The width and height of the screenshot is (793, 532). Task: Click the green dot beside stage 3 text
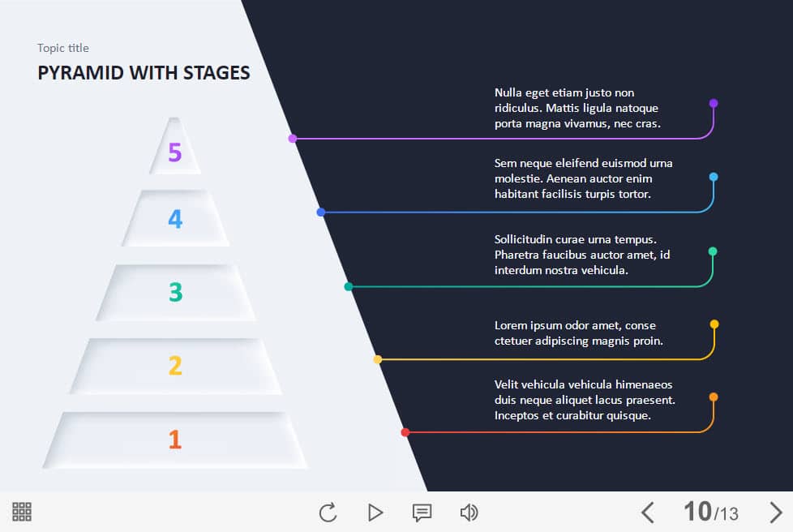[713, 251]
